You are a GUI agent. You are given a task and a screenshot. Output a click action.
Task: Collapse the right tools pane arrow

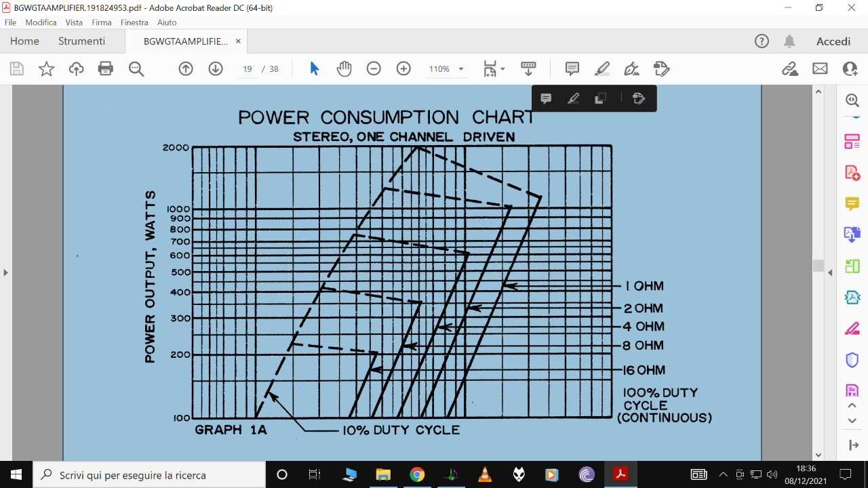830,272
